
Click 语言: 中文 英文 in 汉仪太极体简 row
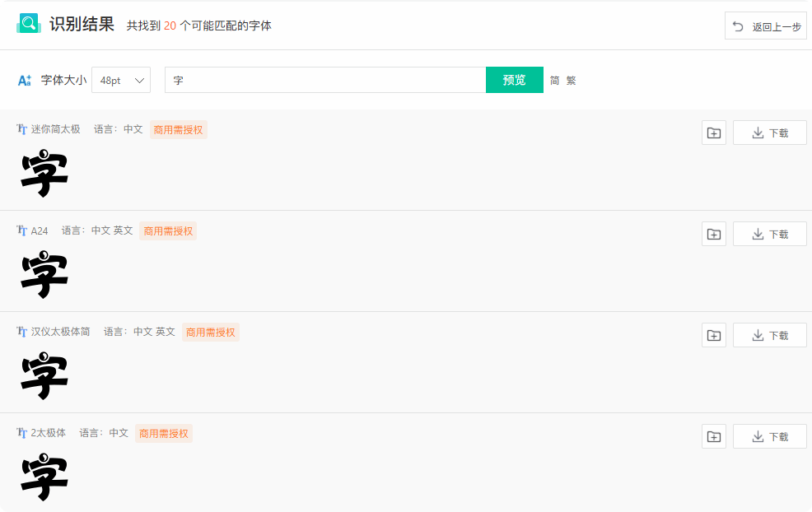point(139,332)
